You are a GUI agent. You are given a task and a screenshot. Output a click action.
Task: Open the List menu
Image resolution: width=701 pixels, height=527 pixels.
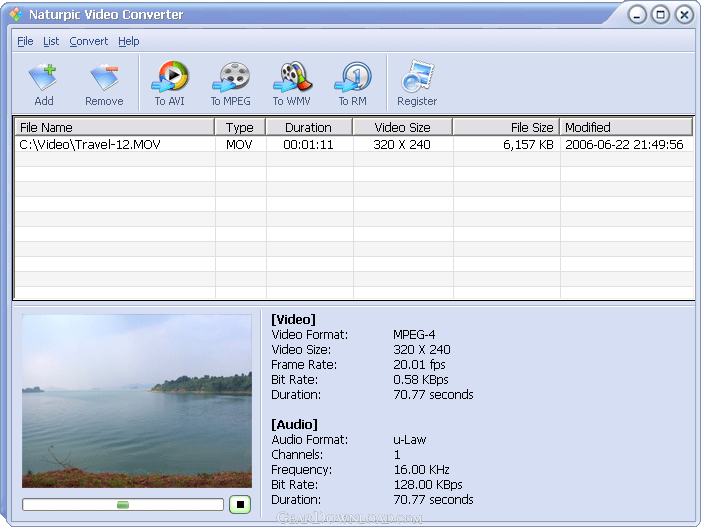pyautogui.click(x=51, y=41)
